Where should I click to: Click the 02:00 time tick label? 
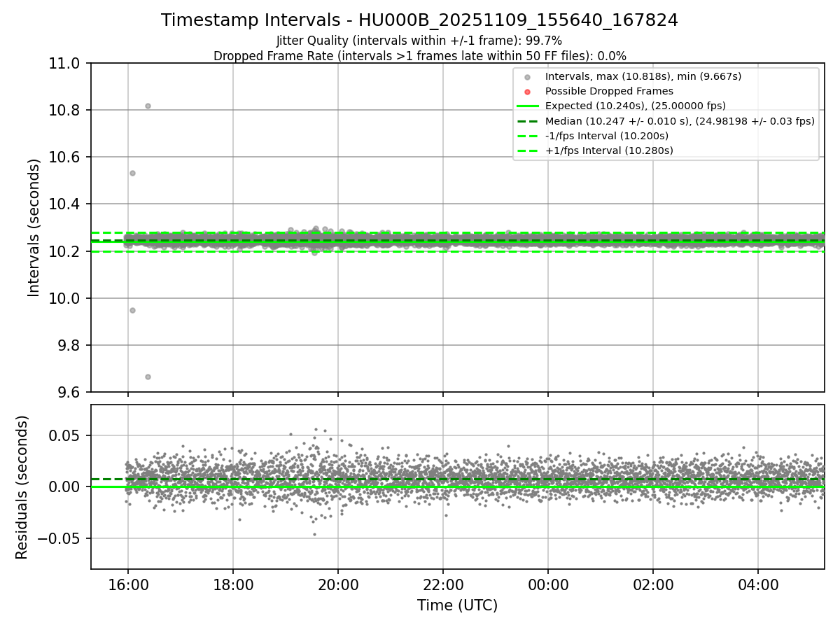[x=653, y=584]
